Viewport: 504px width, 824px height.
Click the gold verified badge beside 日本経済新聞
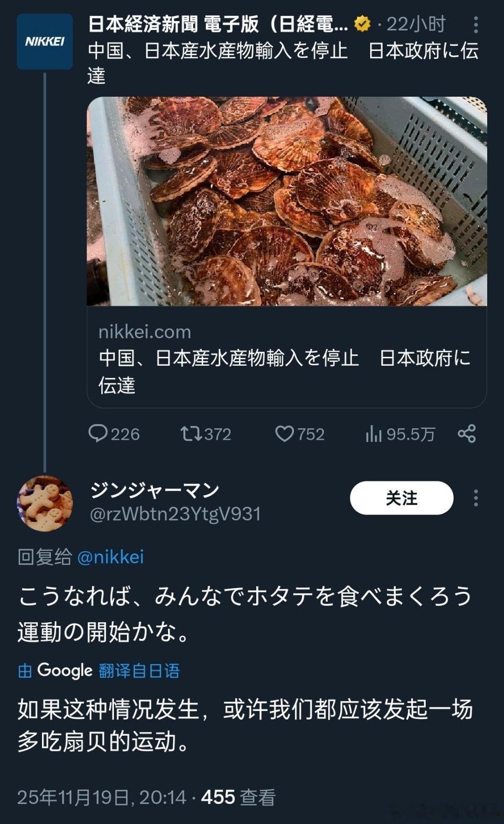[x=362, y=24]
